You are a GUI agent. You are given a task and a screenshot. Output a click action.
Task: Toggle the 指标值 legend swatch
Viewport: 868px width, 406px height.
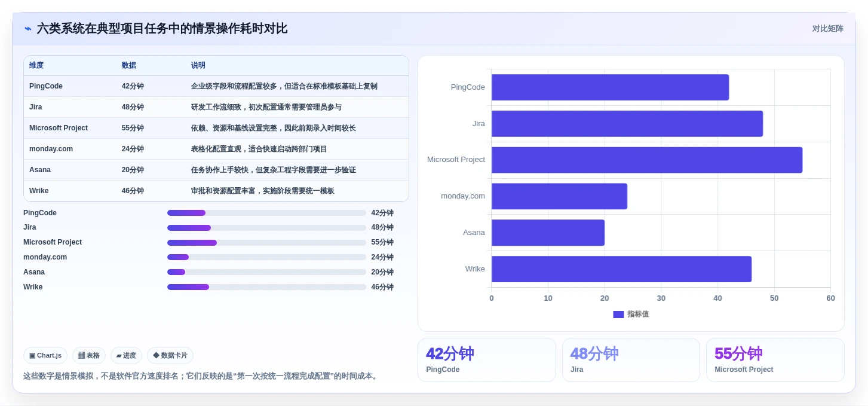tap(618, 315)
